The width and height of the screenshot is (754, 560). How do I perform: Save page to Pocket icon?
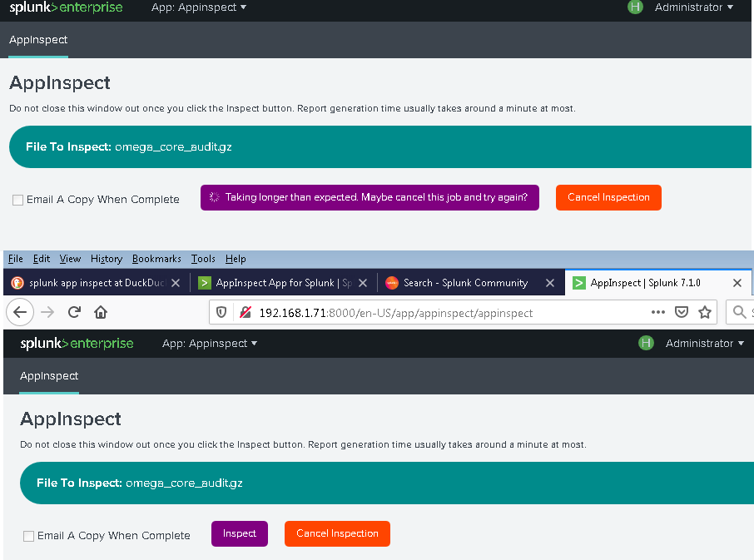click(x=682, y=312)
